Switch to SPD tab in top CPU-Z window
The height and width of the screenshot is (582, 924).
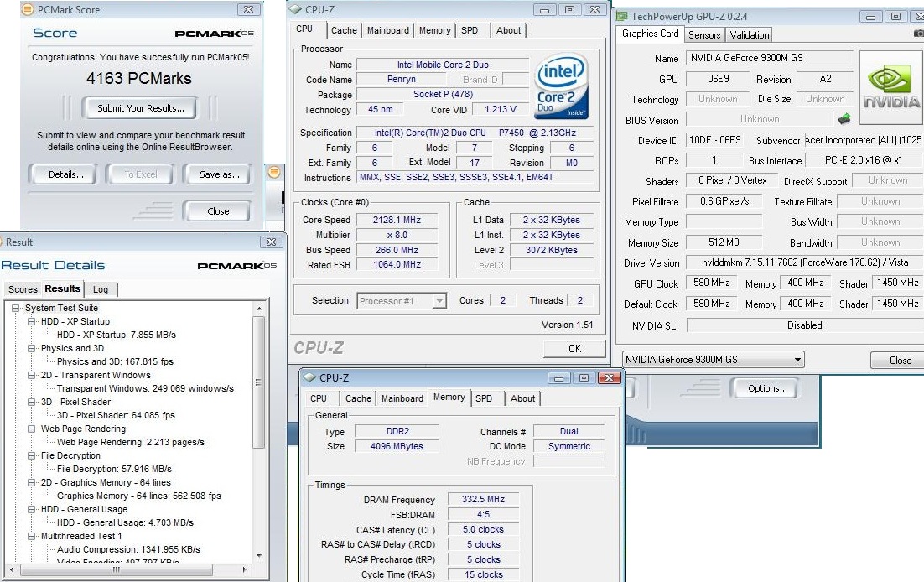470,30
